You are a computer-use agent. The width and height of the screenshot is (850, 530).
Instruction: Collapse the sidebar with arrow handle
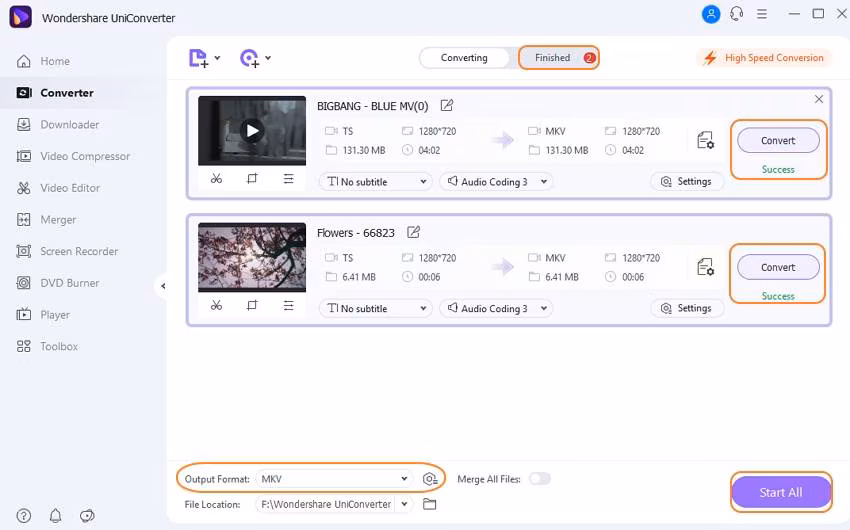(x=162, y=286)
